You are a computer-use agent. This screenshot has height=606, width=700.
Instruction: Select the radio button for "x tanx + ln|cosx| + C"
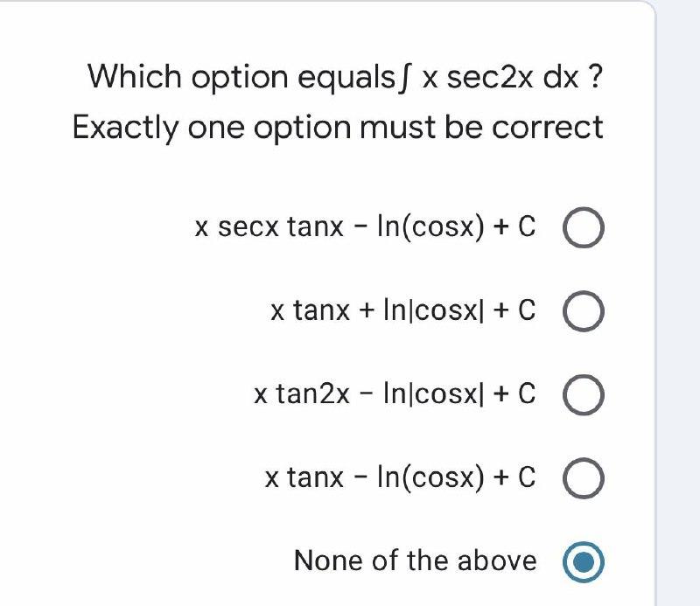(585, 311)
